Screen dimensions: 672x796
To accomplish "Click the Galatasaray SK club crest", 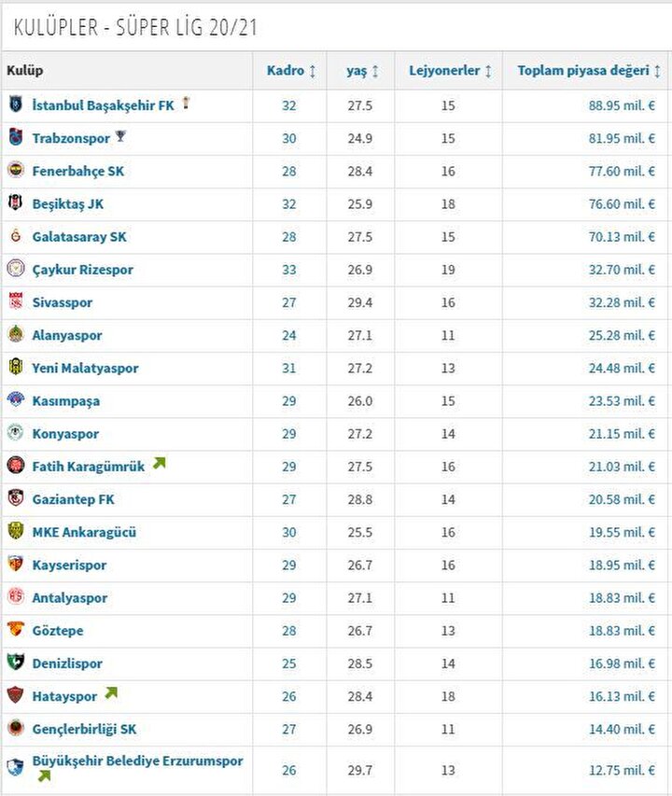I will [16, 235].
